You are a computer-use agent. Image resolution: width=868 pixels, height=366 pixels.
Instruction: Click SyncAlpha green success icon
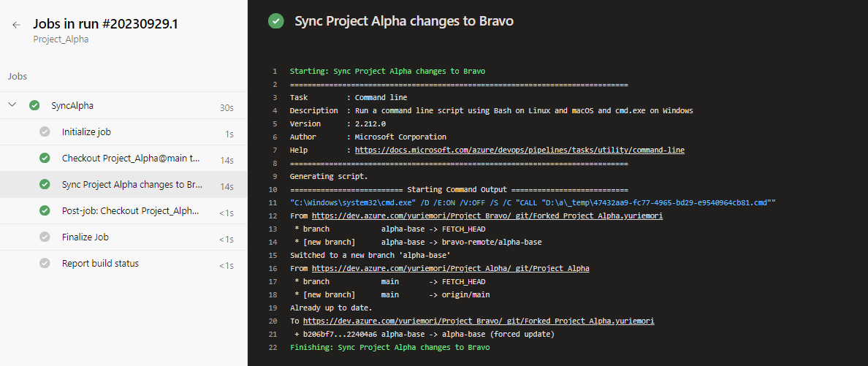tap(34, 105)
